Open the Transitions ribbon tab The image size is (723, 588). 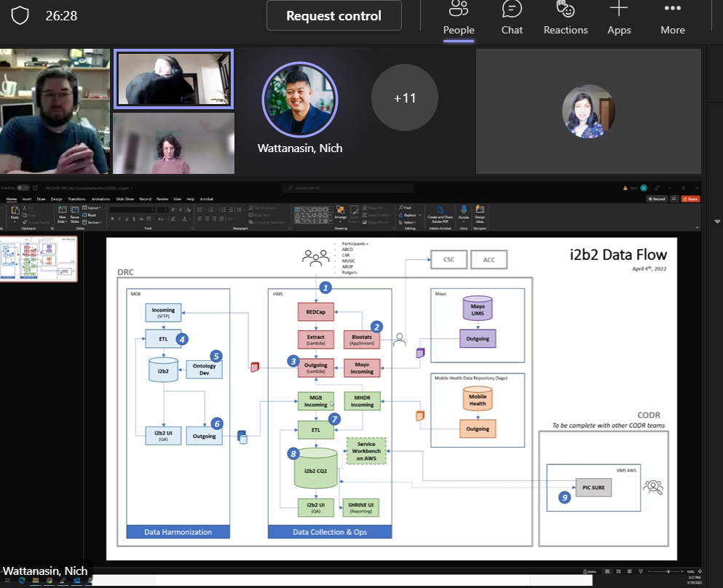(76, 199)
